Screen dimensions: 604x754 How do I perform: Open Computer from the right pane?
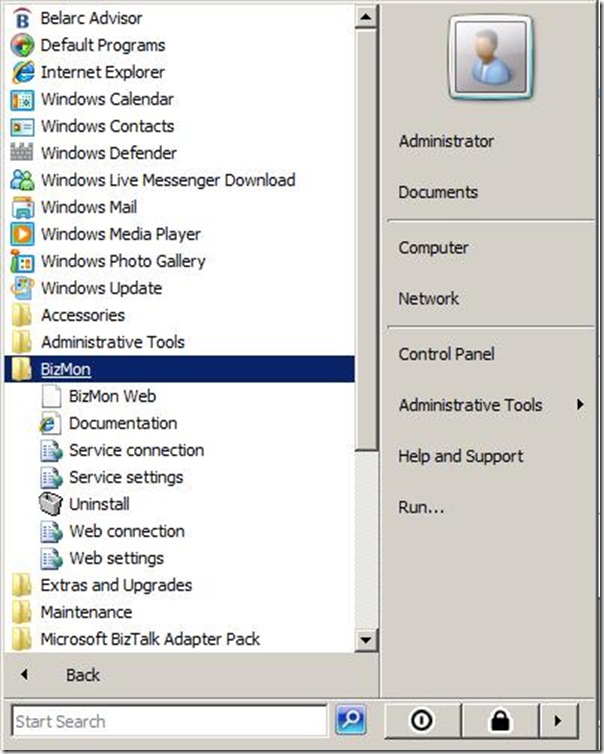coord(433,248)
